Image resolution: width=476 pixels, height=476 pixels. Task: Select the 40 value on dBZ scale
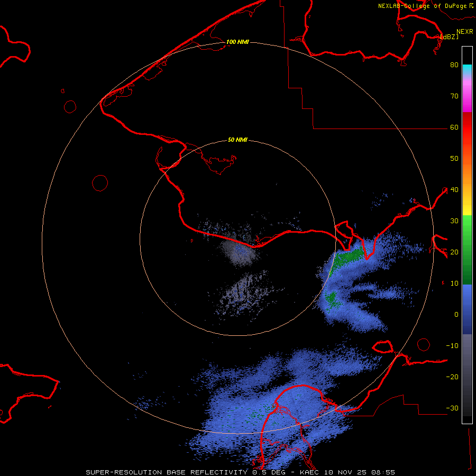[454, 189]
